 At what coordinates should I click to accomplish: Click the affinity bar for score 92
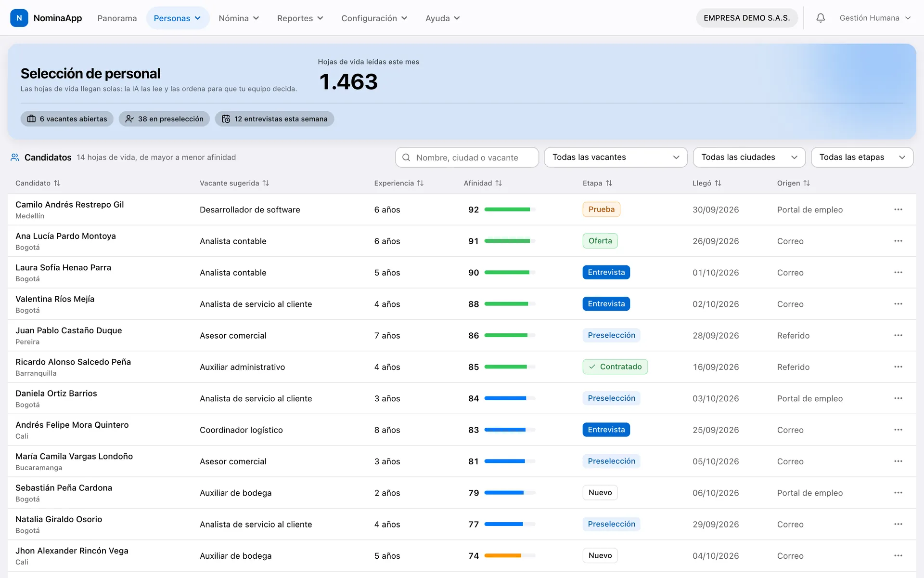[x=510, y=210]
